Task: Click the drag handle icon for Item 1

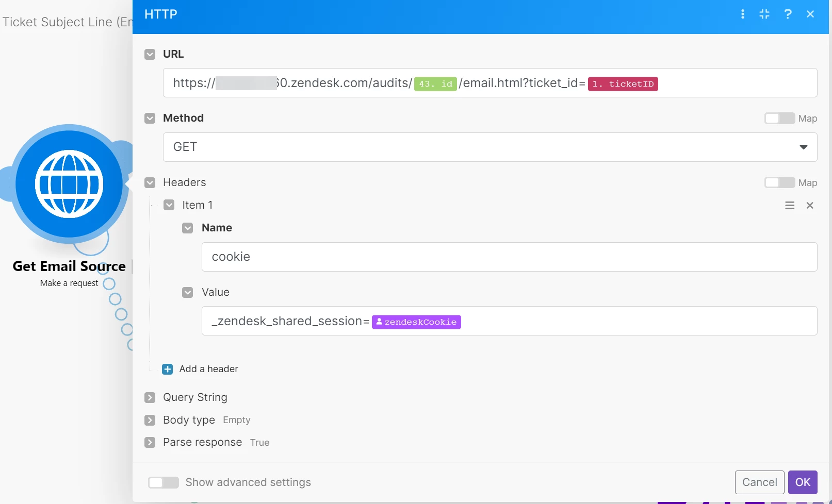Action: pos(790,206)
